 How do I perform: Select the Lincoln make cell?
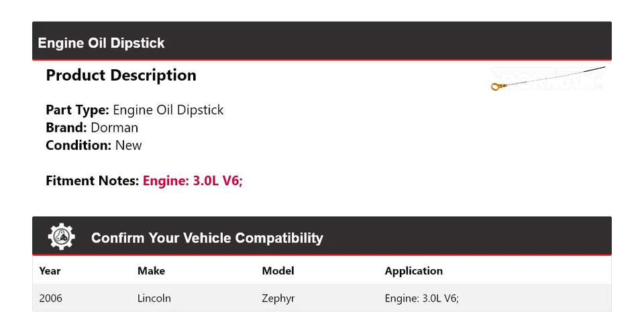(x=154, y=298)
